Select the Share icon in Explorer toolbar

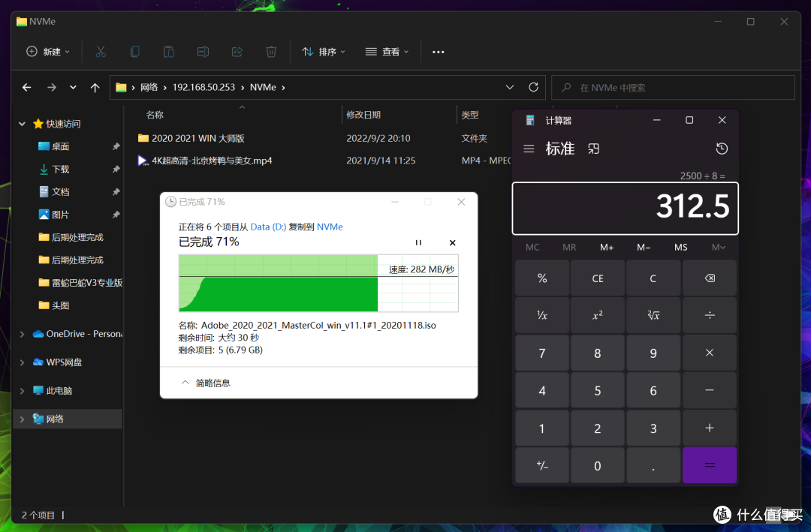[237, 51]
